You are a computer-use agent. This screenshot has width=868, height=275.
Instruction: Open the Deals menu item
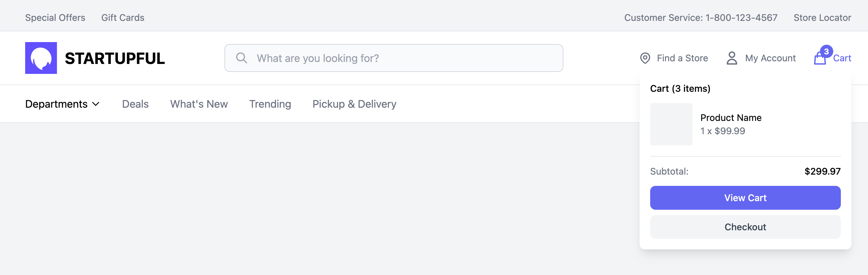pyautogui.click(x=135, y=104)
